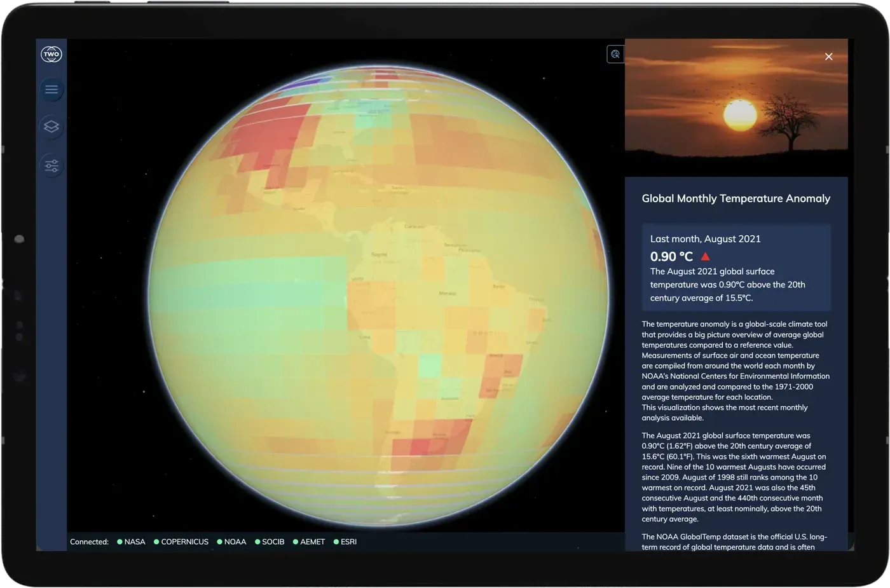Click the line "NOAA's National Centers for Environmental Information"
Screen dimensions: 890x588
(x=736, y=376)
